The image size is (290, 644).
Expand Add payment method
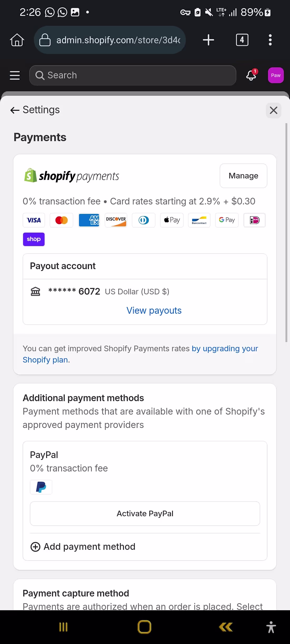coord(83,547)
